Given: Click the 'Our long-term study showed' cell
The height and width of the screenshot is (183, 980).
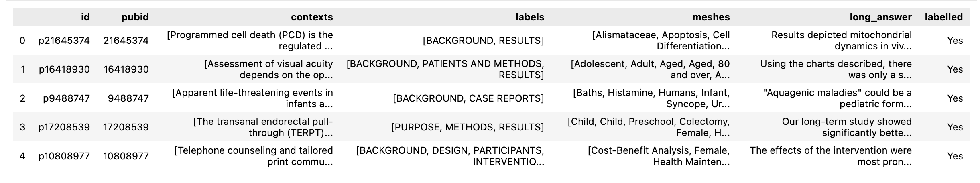Looking at the screenshot, I should 847,127.
